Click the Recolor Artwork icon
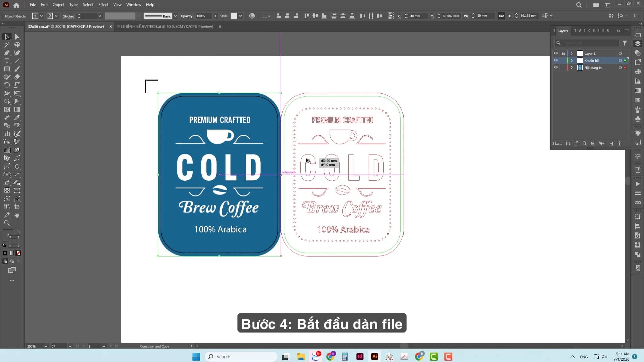This screenshot has width=644, height=362. (x=252, y=16)
